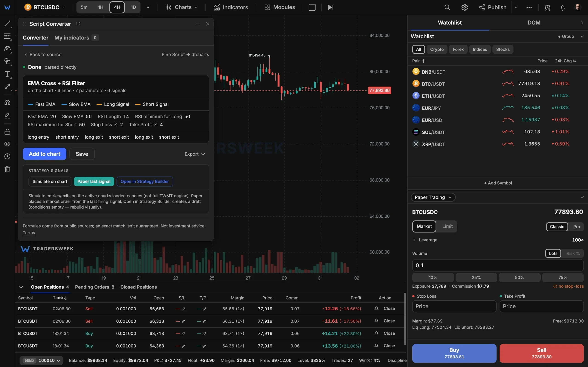Toggle the lock drawings icon

coord(7,132)
